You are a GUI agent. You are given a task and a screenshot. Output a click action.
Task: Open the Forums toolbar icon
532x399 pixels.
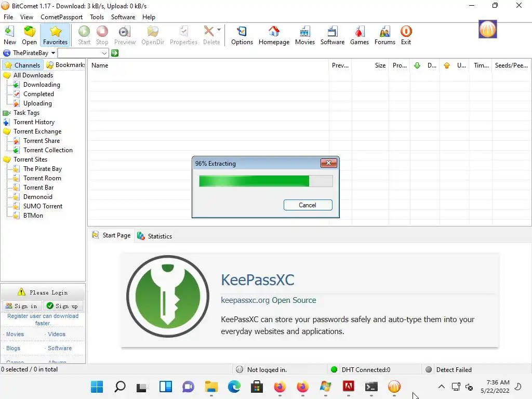pos(385,35)
